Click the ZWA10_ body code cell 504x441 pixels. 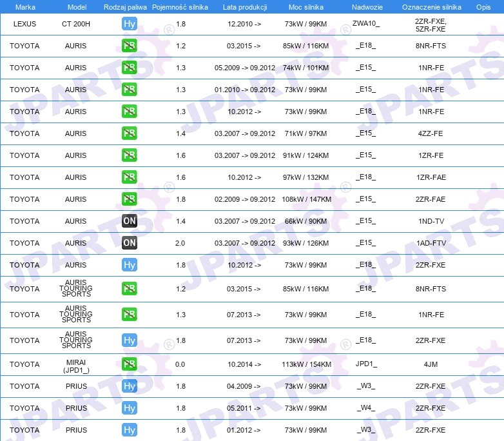(366, 23)
